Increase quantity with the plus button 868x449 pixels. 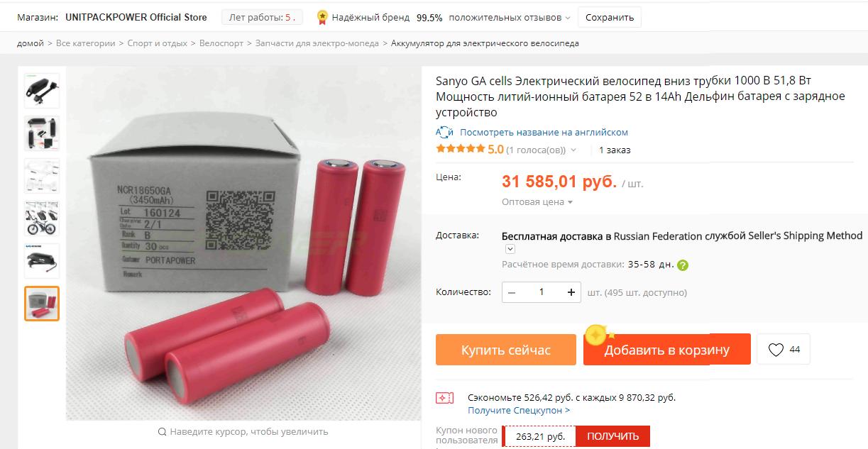click(x=571, y=292)
